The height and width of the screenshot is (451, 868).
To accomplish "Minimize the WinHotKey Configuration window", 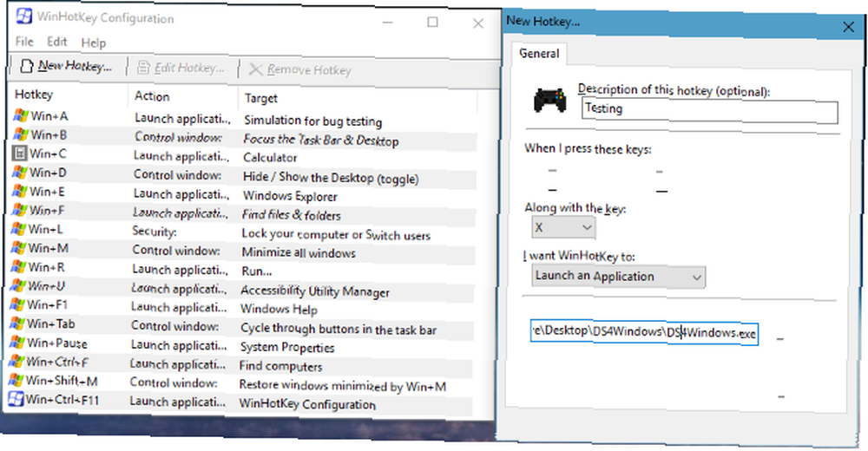I will pyautogui.click(x=387, y=23).
